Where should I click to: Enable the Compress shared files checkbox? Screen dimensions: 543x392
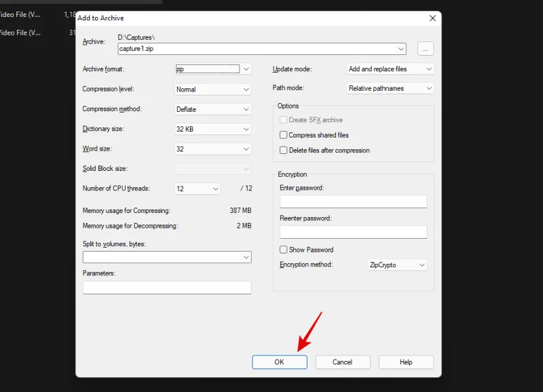(x=283, y=135)
